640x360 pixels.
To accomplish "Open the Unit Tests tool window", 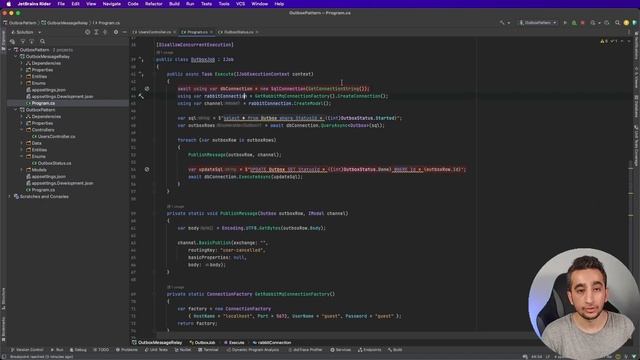I will click(x=156, y=350).
